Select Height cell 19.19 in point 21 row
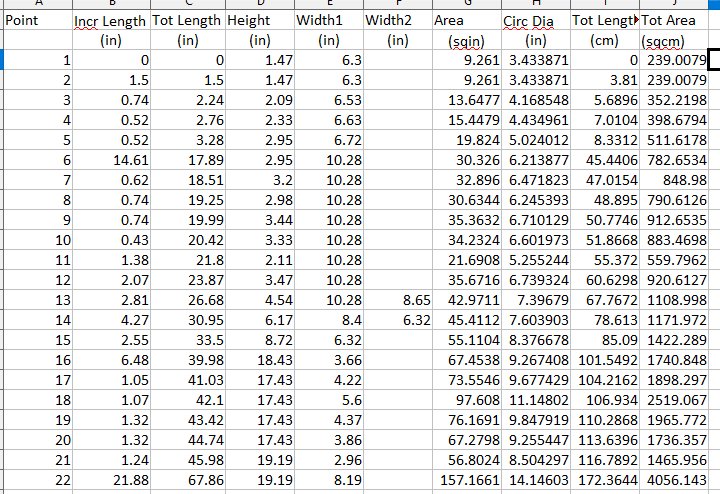Viewport: 720px width, 494px height. [260, 460]
